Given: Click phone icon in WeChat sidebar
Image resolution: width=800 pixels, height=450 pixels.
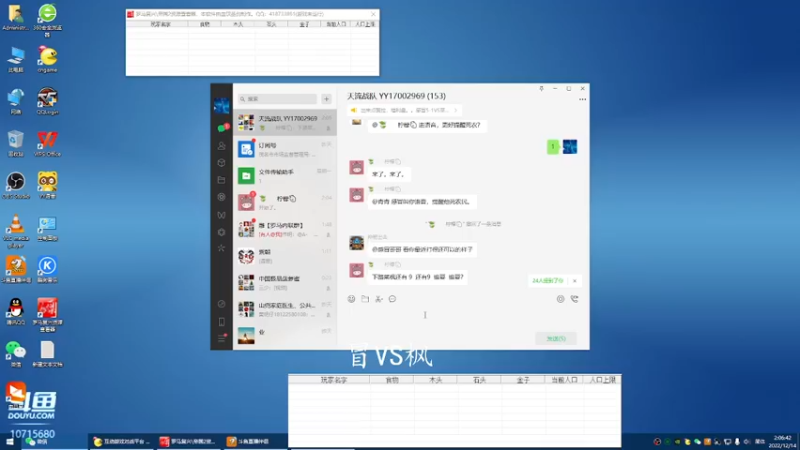Looking at the screenshot, I should pos(221,321).
